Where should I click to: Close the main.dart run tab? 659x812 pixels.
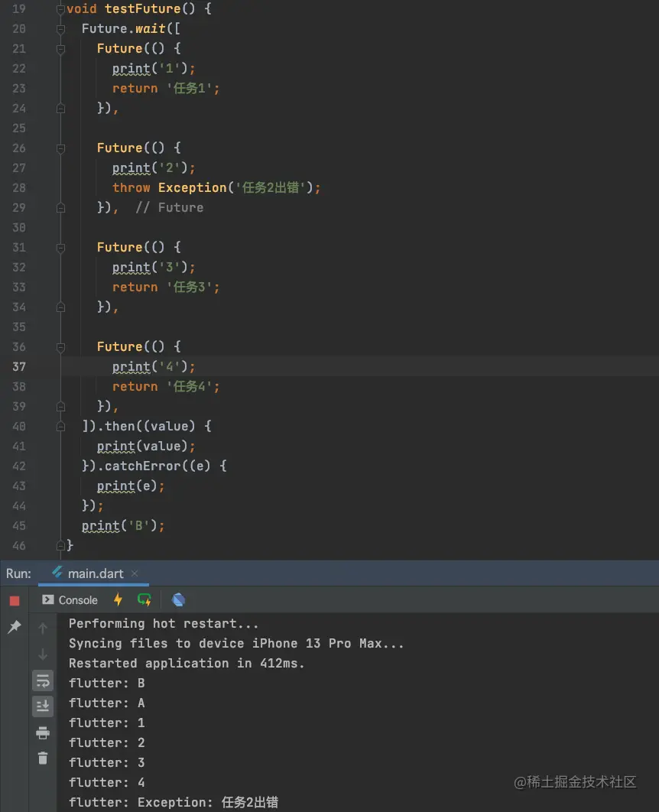[135, 573]
